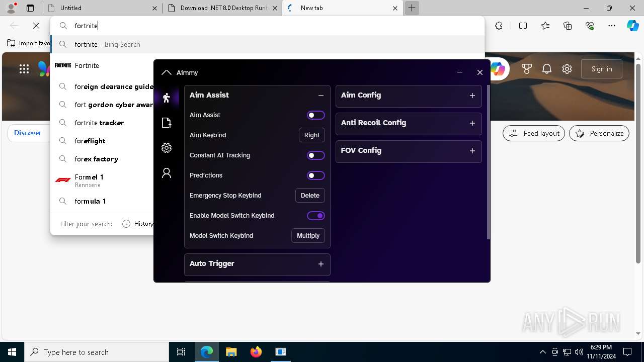Viewport: 644px width, 362px height.
Task: Open Browser essentials heart icon
Action: pyautogui.click(x=590, y=26)
